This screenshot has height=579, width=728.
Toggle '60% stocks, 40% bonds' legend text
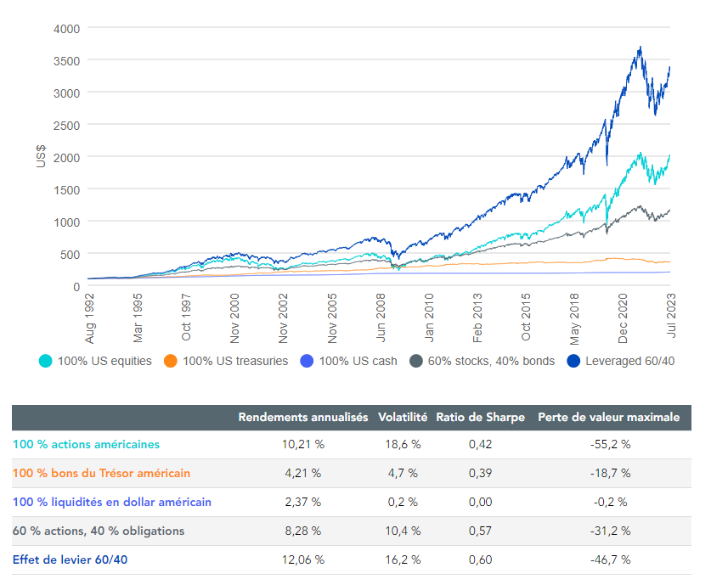point(493,361)
